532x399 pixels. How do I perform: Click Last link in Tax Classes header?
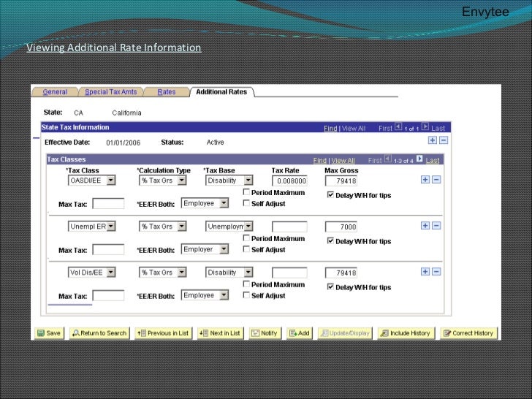[433, 161]
